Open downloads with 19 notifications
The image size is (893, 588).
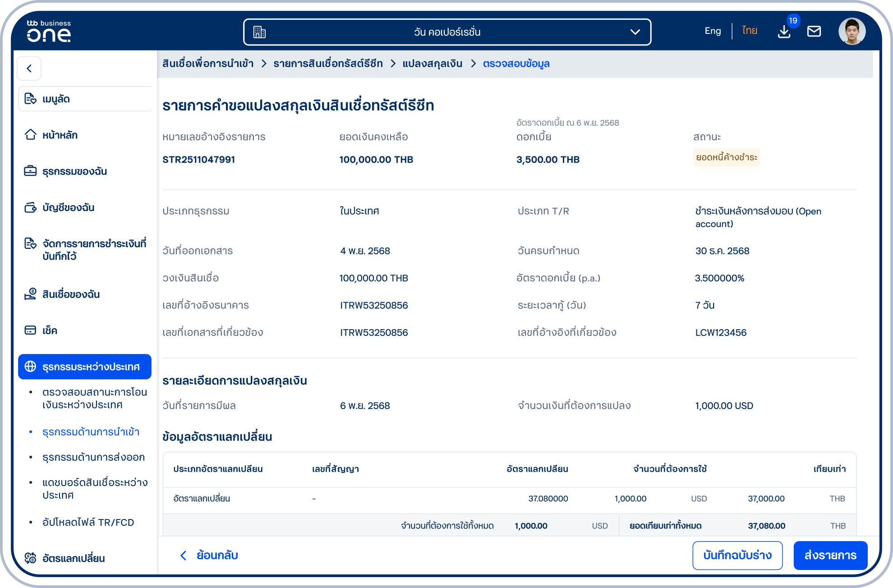[785, 31]
